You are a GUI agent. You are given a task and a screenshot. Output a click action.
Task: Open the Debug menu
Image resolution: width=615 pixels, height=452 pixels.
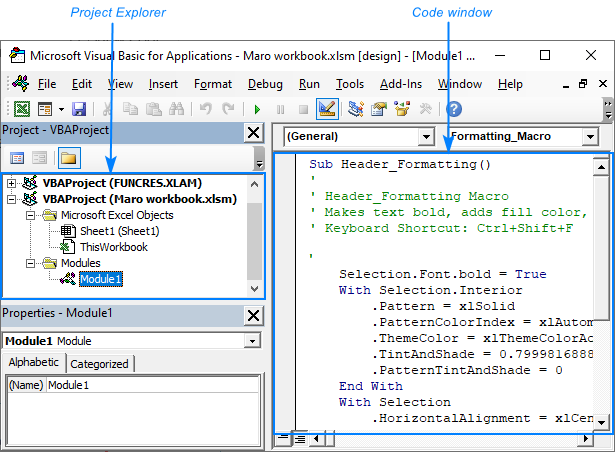click(265, 84)
